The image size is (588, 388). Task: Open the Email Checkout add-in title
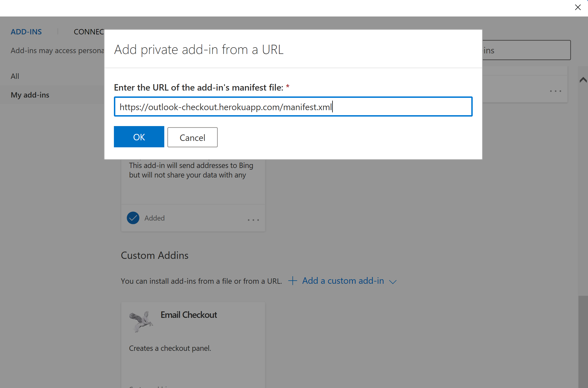189,315
